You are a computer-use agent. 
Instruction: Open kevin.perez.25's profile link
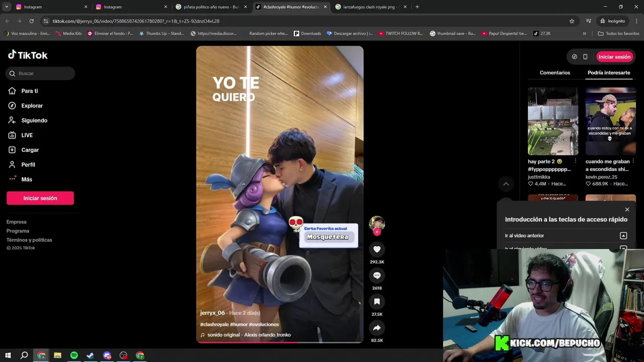pos(601,177)
